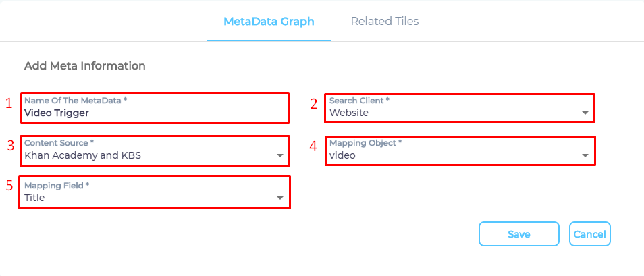Switch to the MetaData Graph tab

[269, 21]
